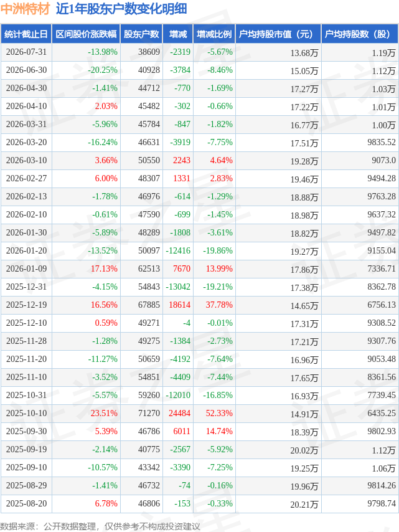
Task: Select the 2026-07-31 date row
Action: [199, 52]
